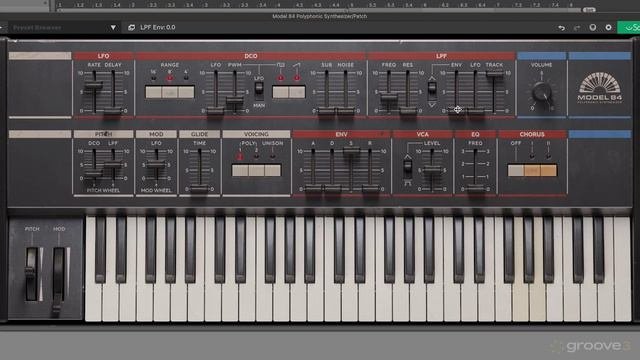The width and height of the screenshot is (640, 360).
Task: Select Unison voicing button
Action: click(x=273, y=170)
